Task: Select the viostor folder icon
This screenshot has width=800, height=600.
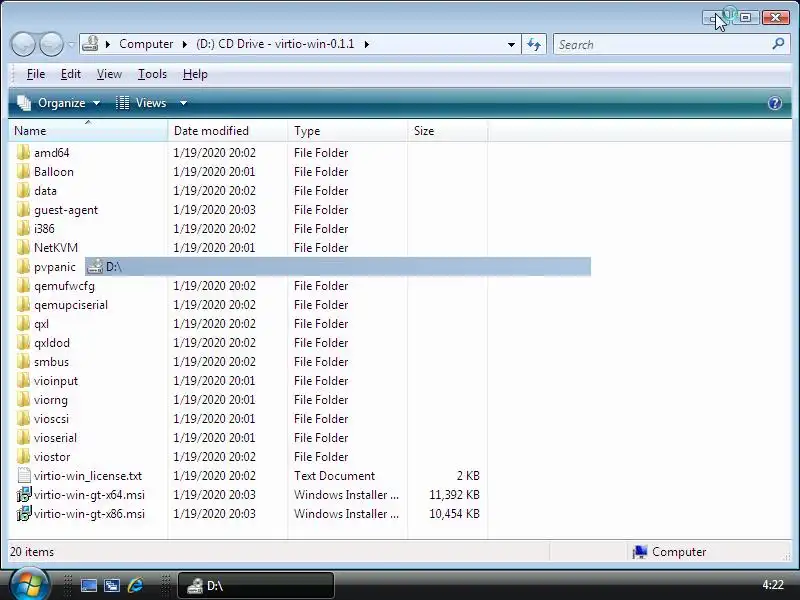Action: pyautogui.click(x=23, y=457)
